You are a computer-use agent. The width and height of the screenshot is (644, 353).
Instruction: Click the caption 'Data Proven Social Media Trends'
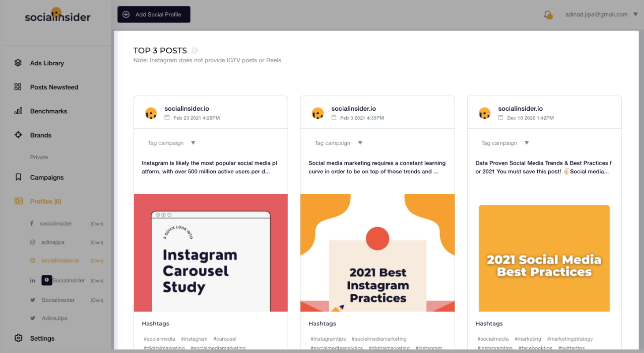(544, 167)
